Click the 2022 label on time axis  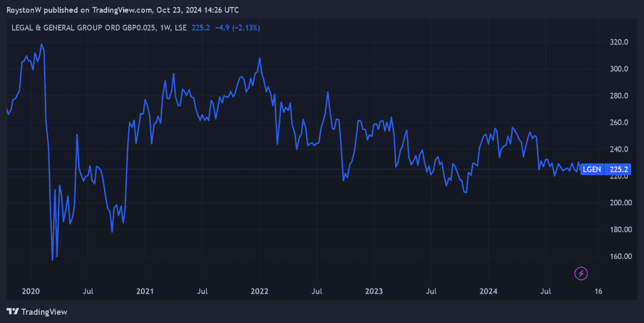(x=260, y=291)
